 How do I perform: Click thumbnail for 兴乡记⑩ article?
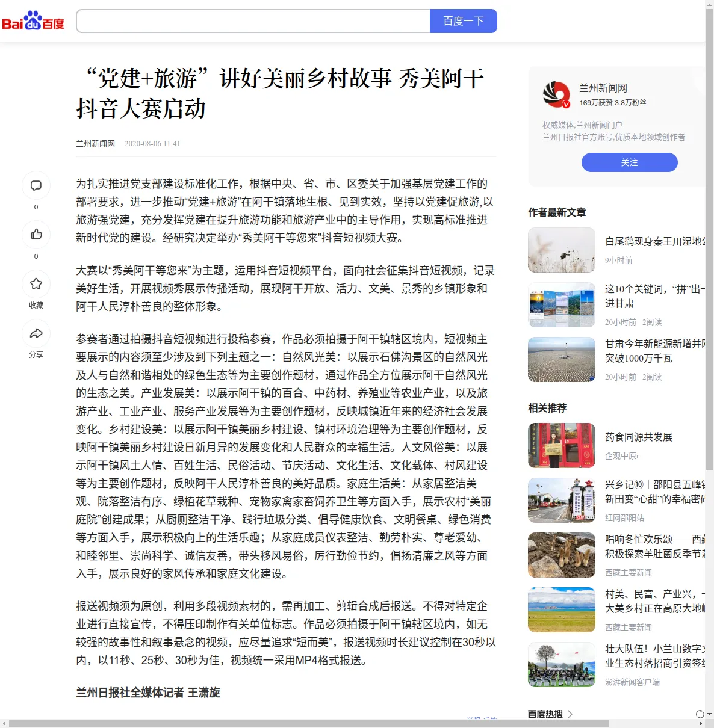(x=562, y=501)
